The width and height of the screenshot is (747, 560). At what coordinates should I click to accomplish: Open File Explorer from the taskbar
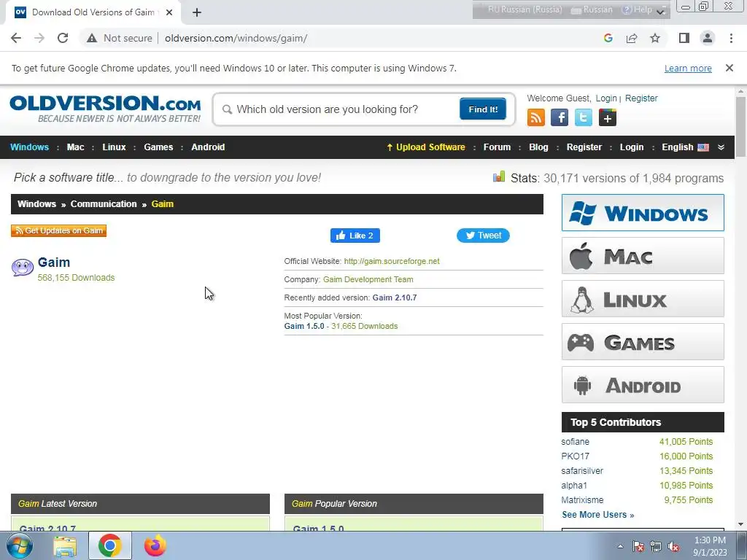coord(65,545)
